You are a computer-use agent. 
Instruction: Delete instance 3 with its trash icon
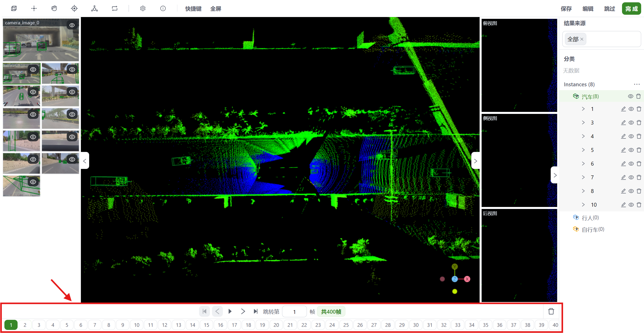pos(639,122)
